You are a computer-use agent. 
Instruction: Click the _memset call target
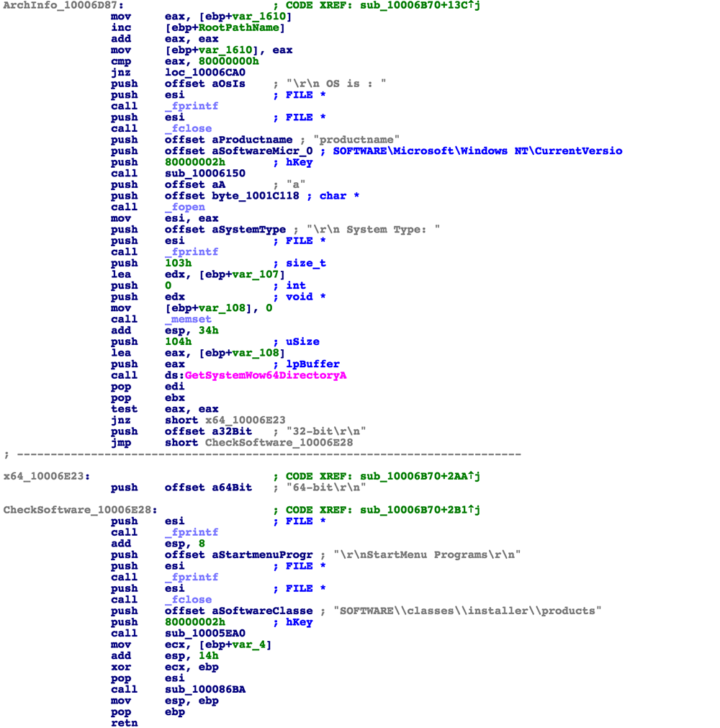pyautogui.click(x=188, y=320)
